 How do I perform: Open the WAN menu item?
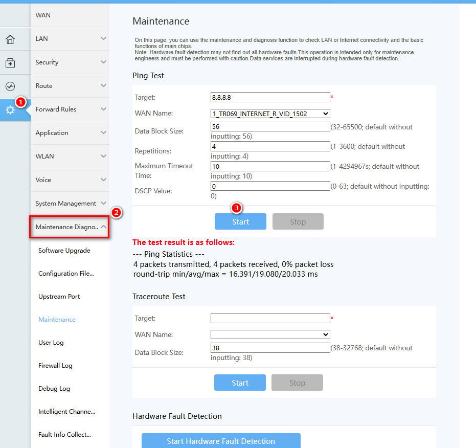point(70,15)
